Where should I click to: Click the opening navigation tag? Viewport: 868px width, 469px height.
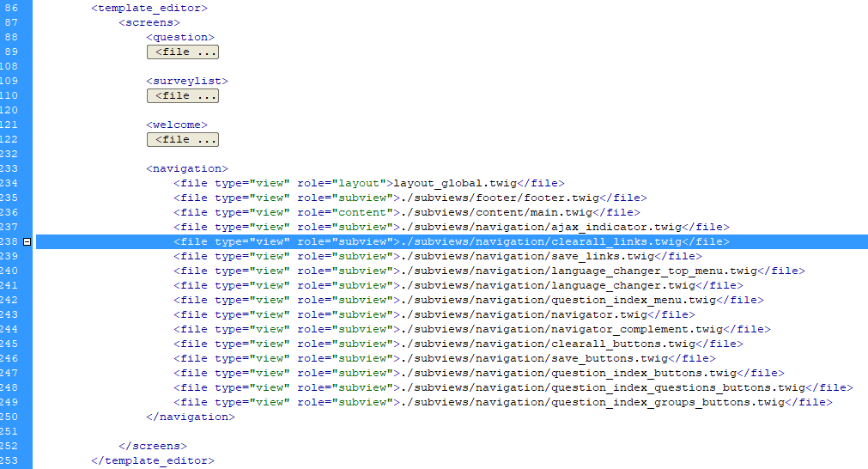[187, 169]
